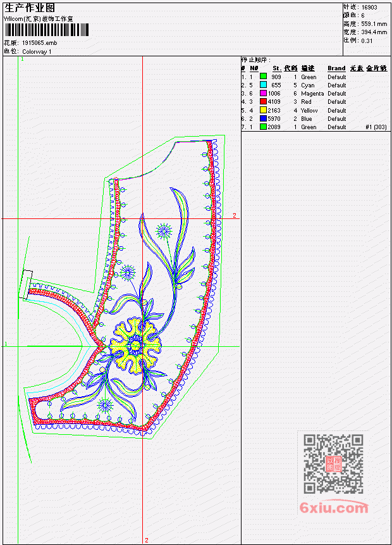Click the green swatch beside stitch count 909

(x=263, y=77)
